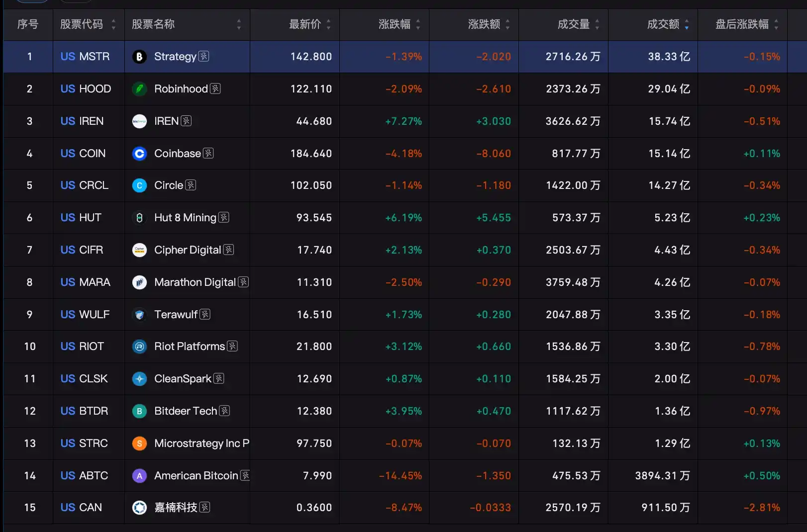Click the Terawulf shield logo icon
The image size is (807, 532).
[x=139, y=315]
